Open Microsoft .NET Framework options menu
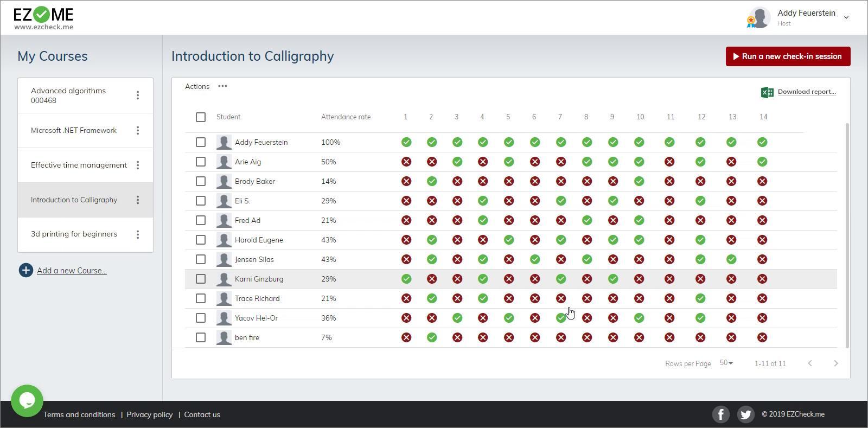Screen dimensions: 868x428 (138, 131)
